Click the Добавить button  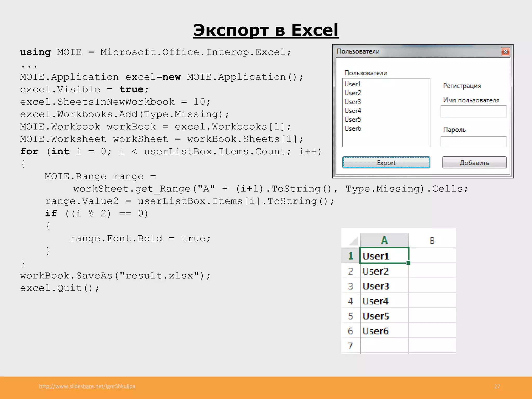tap(474, 163)
